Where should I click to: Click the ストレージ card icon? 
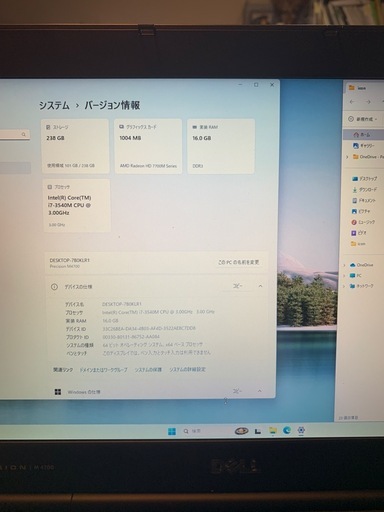click(48, 127)
